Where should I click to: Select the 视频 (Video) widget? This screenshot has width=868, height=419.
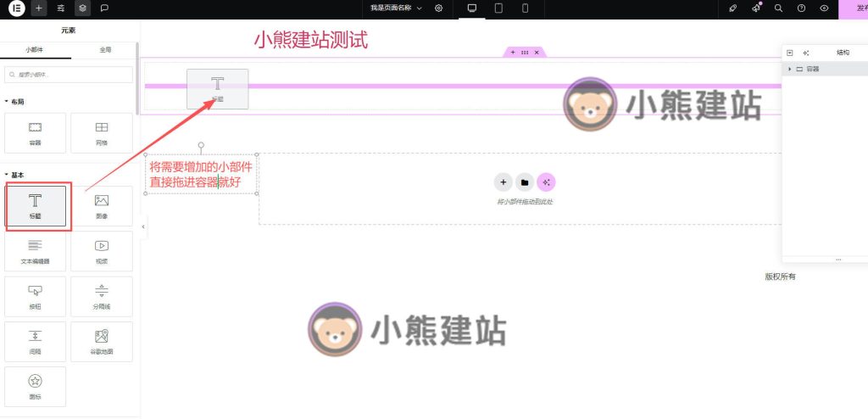102,251
